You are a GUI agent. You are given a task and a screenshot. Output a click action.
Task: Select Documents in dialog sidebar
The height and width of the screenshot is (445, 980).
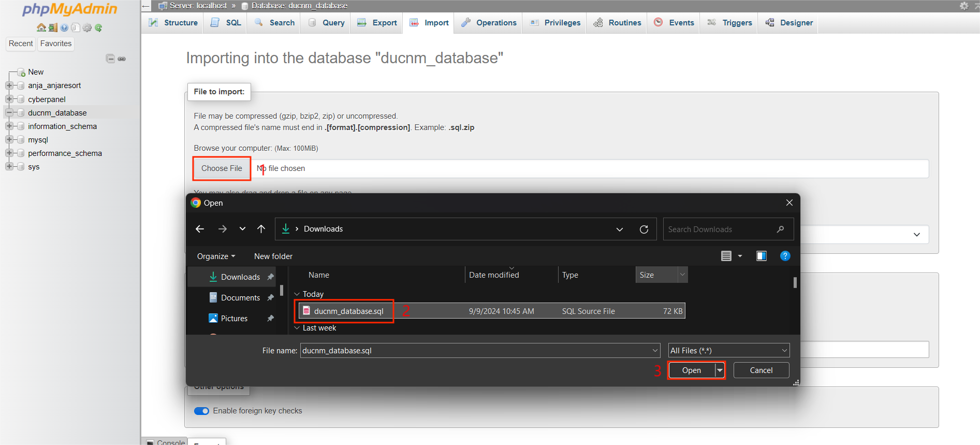(240, 298)
